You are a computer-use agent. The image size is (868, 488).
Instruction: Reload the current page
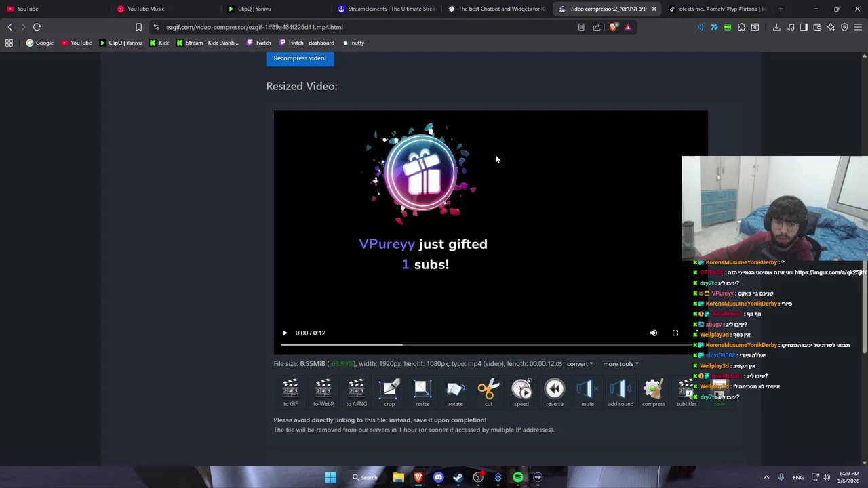(x=37, y=27)
